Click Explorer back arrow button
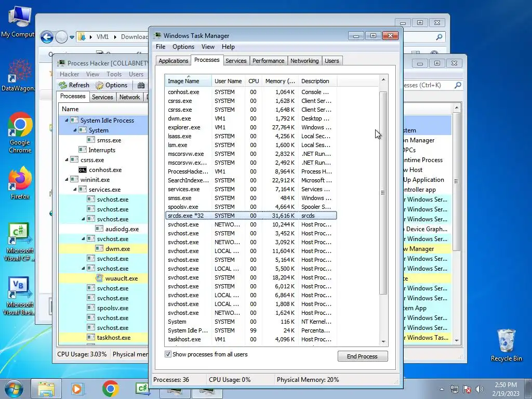The image size is (532, 399). pos(47,37)
